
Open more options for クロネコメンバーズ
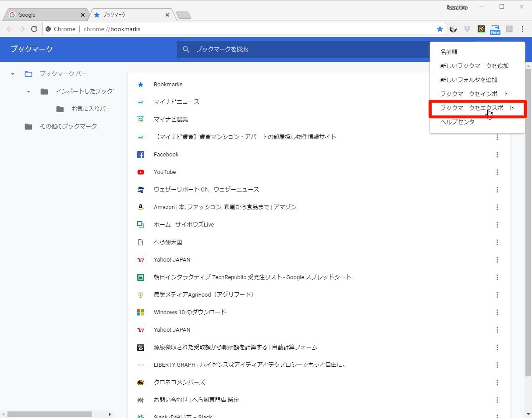tap(497, 383)
